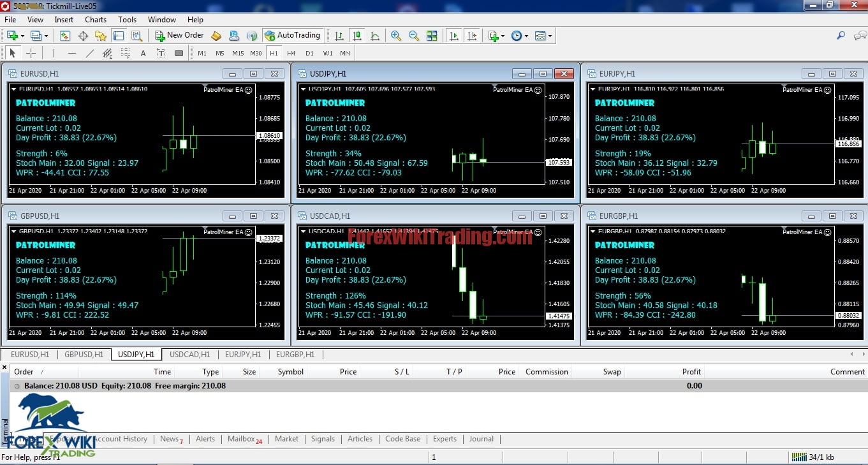Switch to the EURGBP,H1 chart tab
The height and width of the screenshot is (465, 868).
point(295,355)
